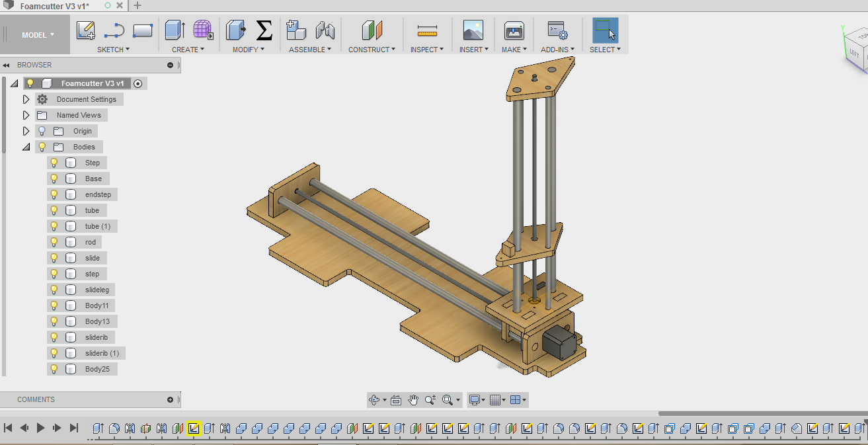The height and width of the screenshot is (445, 868).
Task: Open the Measure tool under INSPECT
Action: pos(426,30)
